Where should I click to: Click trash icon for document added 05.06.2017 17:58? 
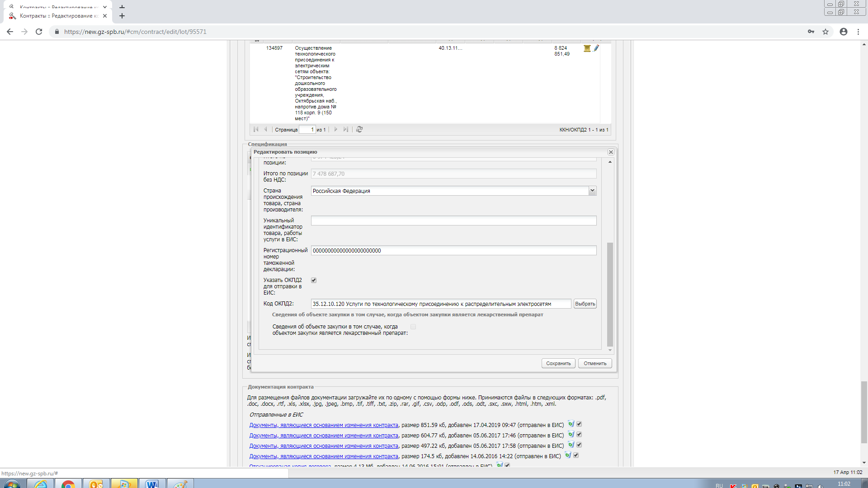(x=571, y=445)
